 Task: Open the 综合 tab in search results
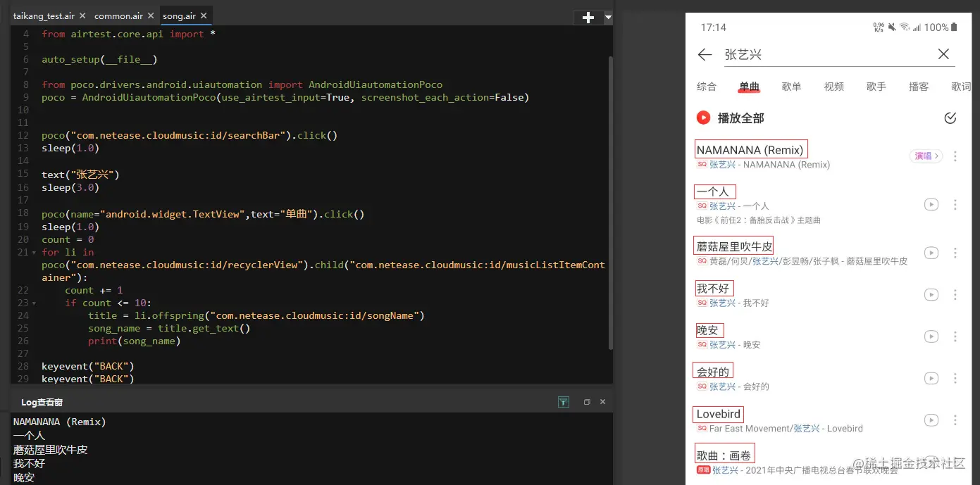[x=707, y=87]
